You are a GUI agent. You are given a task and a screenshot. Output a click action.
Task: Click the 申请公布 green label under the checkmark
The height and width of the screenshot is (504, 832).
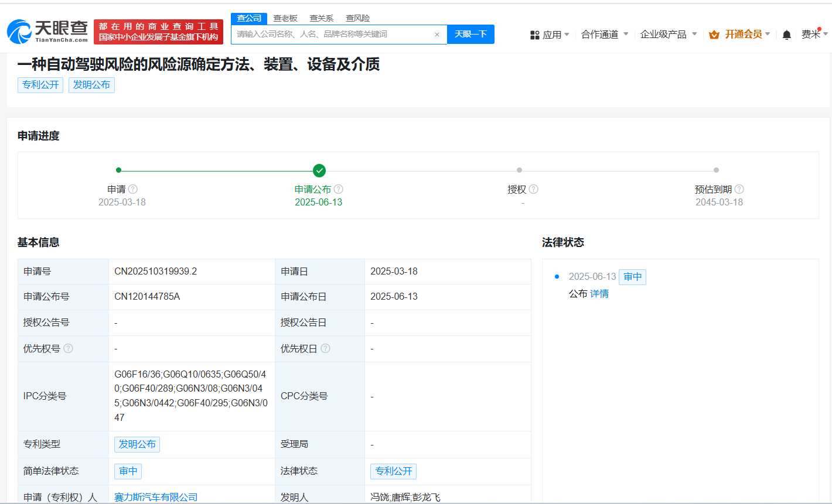coord(313,189)
